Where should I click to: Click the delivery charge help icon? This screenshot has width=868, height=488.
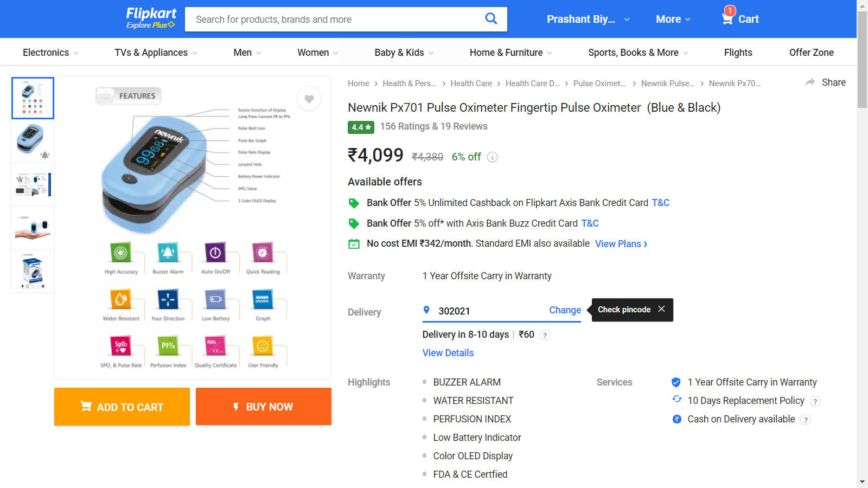click(545, 335)
